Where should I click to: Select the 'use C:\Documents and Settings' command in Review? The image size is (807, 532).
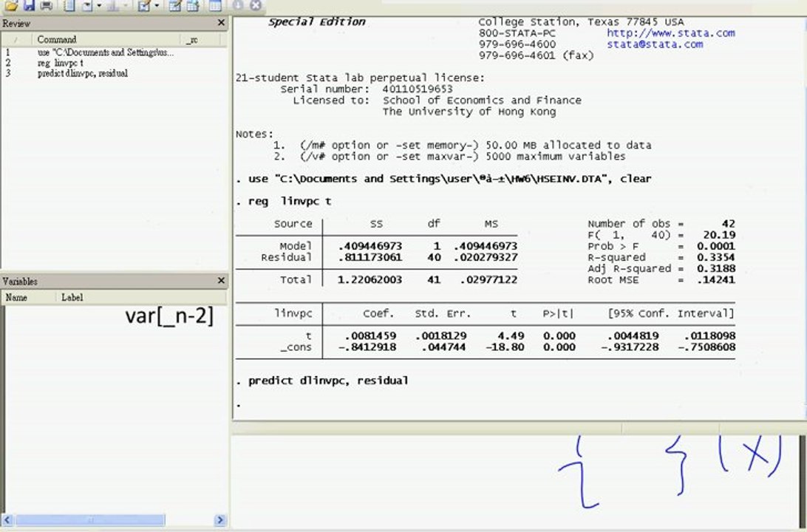(x=106, y=52)
